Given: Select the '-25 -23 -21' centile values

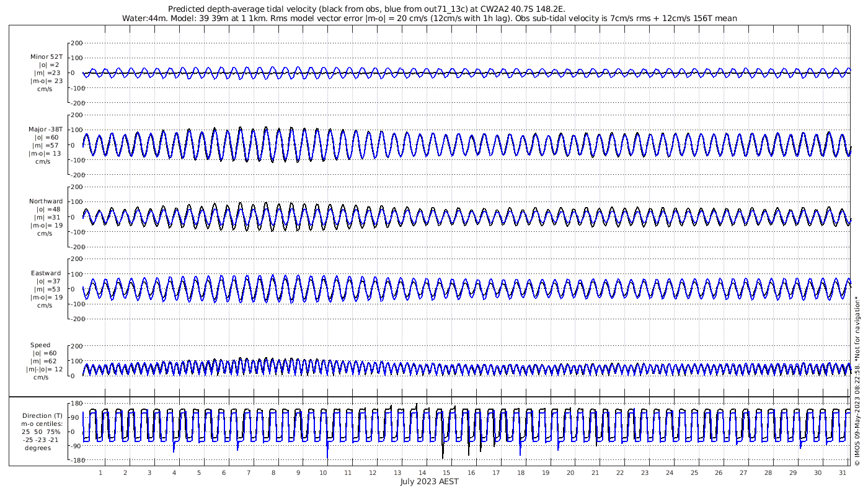Looking at the screenshot, I should [x=42, y=440].
